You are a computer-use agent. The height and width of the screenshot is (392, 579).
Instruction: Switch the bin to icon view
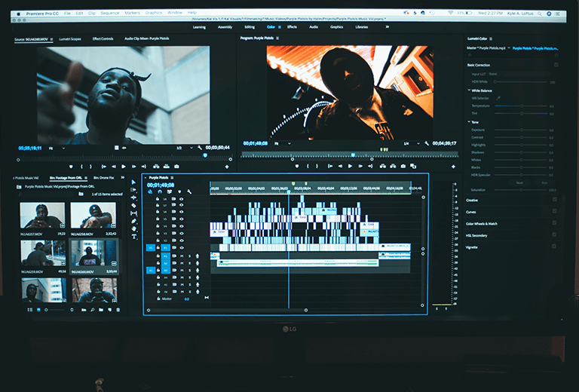point(40,309)
